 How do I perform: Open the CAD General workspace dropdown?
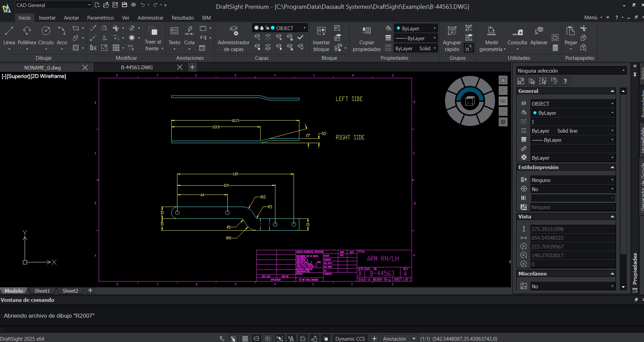pyautogui.click(x=89, y=5)
